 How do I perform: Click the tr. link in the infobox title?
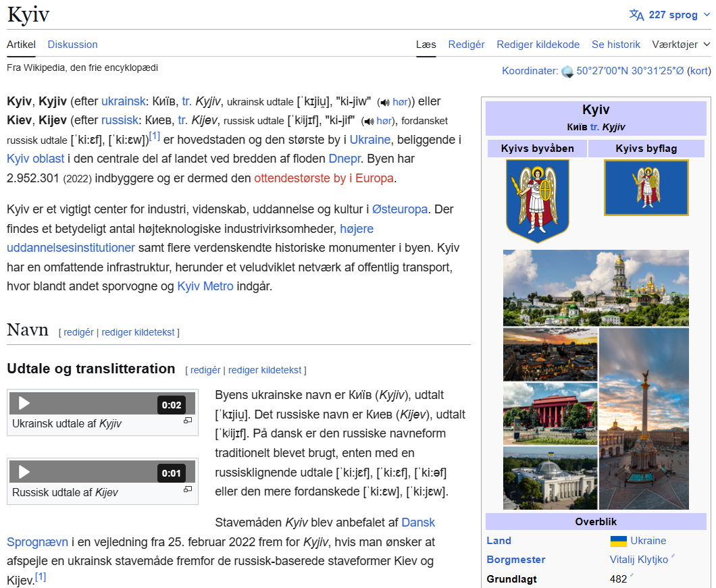pyautogui.click(x=595, y=128)
